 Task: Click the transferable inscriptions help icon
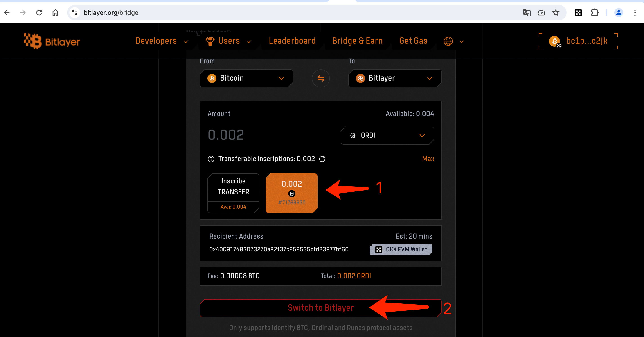[x=211, y=159]
